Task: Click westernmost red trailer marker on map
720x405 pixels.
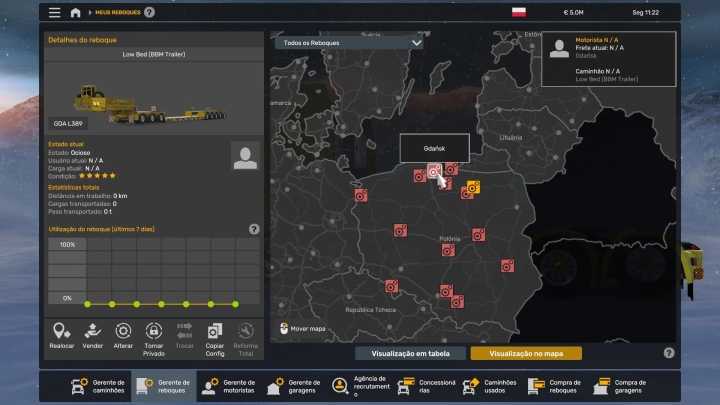Action: point(361,196)
